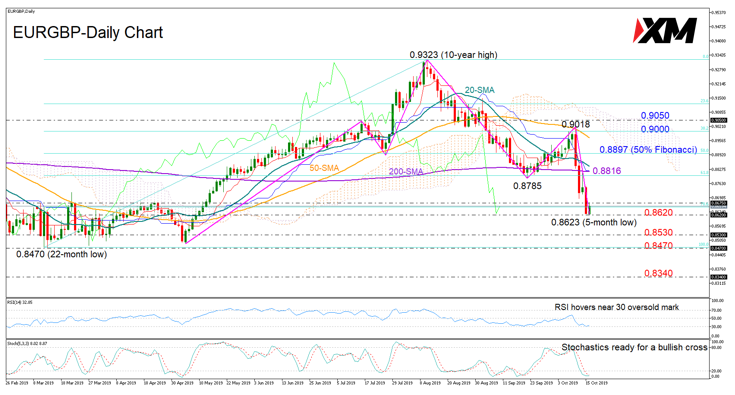Click the 0.8340 support label

[659, 273]
